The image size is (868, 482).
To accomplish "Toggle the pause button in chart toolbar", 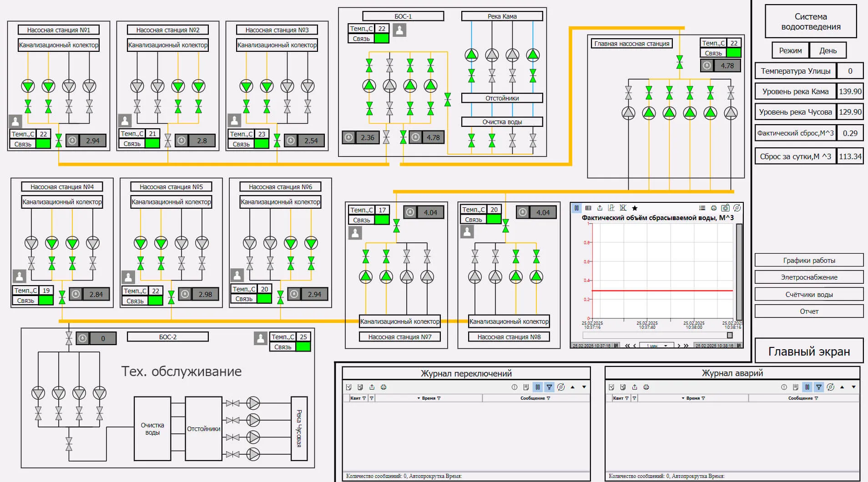I will click(x=576, y=208).
